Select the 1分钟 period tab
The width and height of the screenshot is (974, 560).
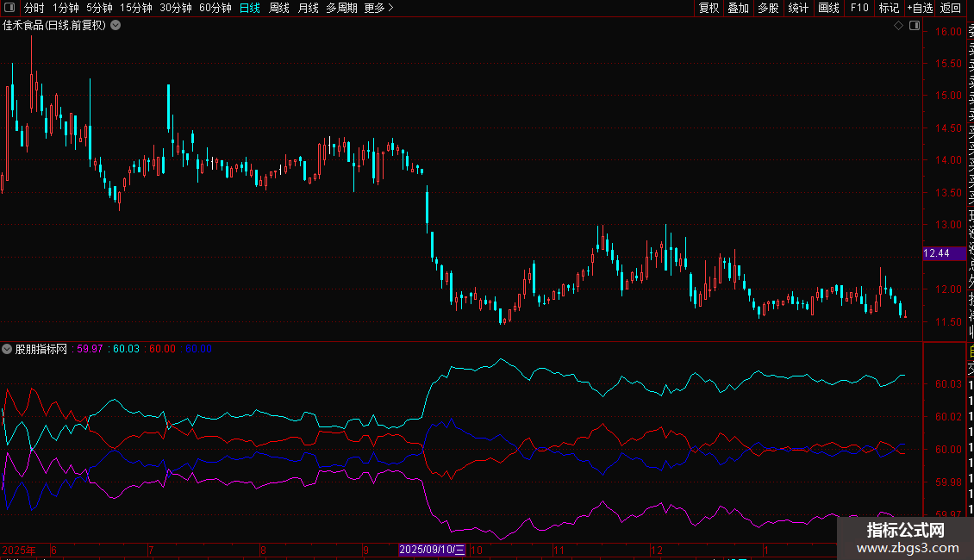(x=66, y=8)
